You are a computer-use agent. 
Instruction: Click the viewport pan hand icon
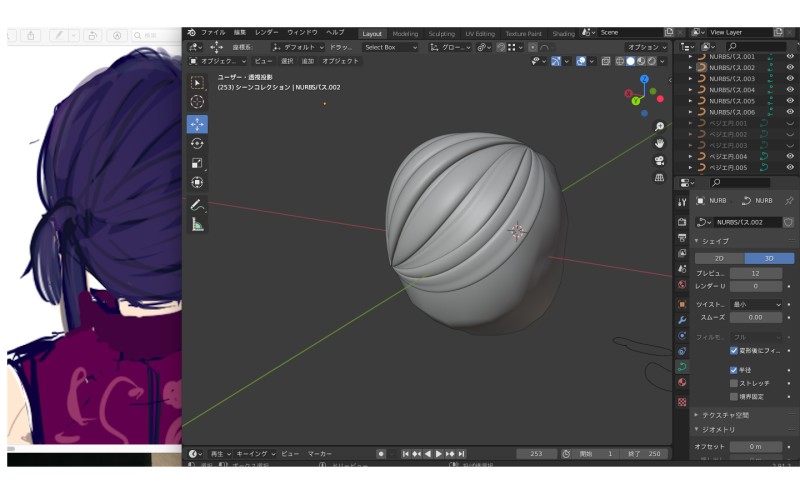(659, 143)
